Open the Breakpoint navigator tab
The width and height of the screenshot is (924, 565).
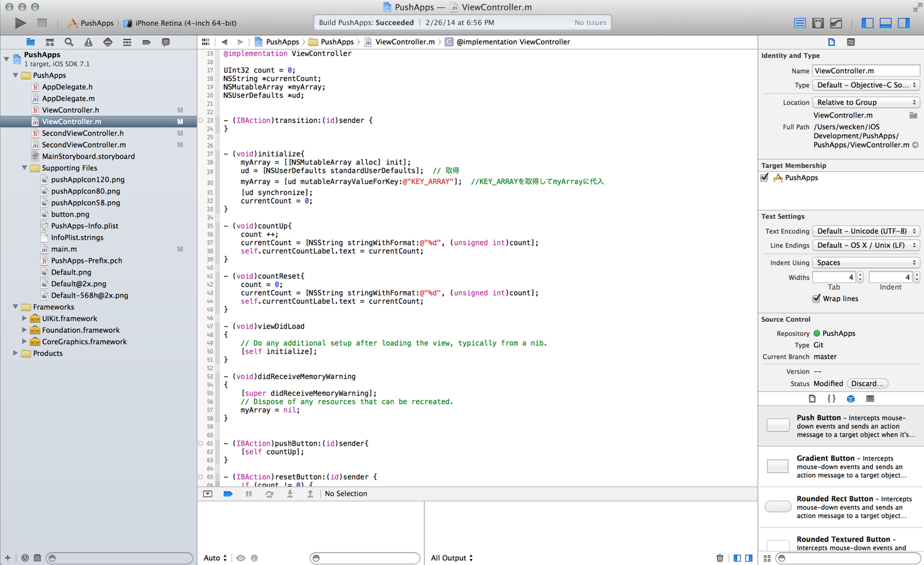click(147, 42)
